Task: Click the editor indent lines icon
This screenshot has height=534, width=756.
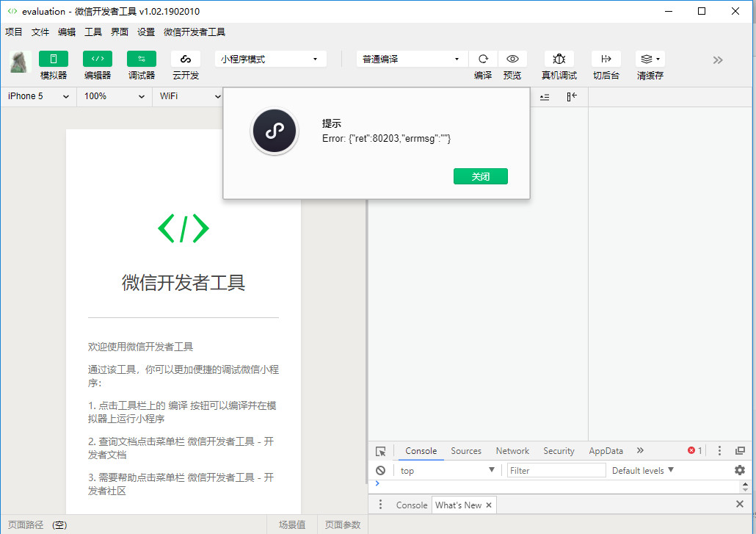Action: [x=545, y=97]
